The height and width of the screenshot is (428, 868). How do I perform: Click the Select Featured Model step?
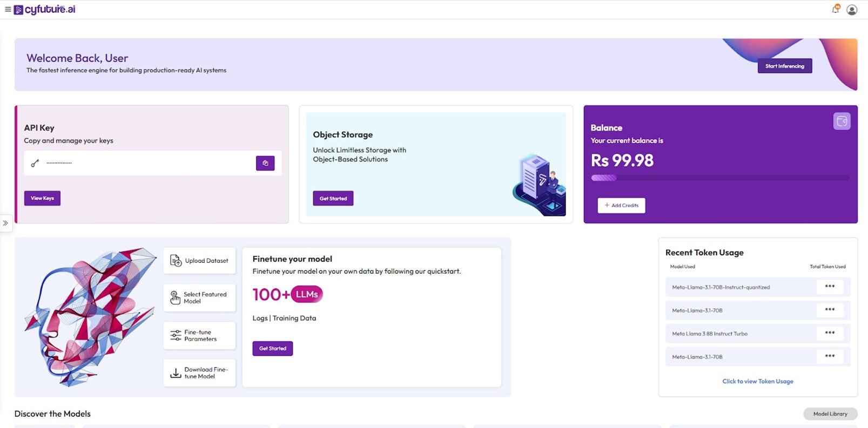[x=199, y=298]
